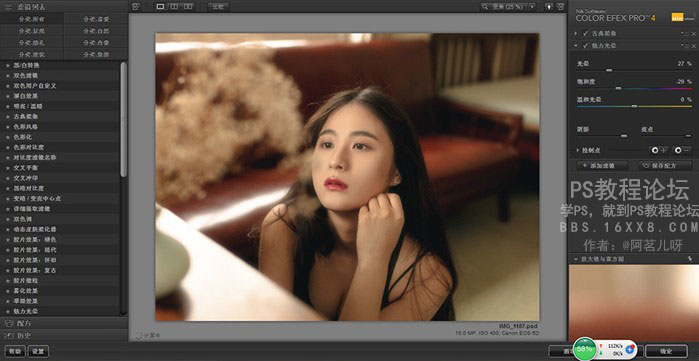Expand the 控制点 control points section
This screenshot has height=361, width=699.
point(578,151)
